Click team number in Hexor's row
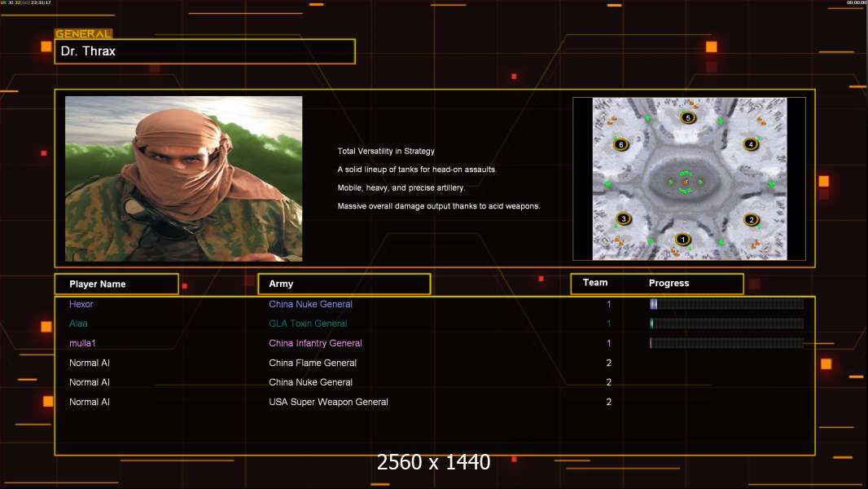The width and height of the screenshot is (868, 489). [x=609, y=304]
